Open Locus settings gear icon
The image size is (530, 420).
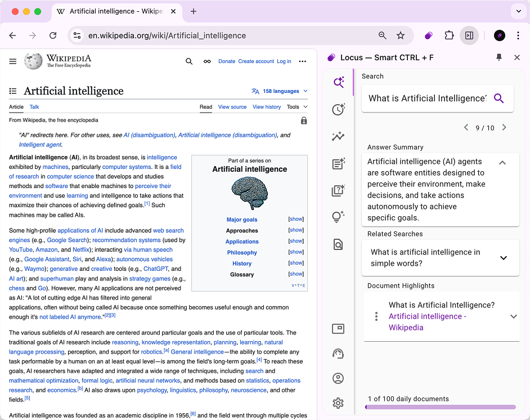coord(338,403)
